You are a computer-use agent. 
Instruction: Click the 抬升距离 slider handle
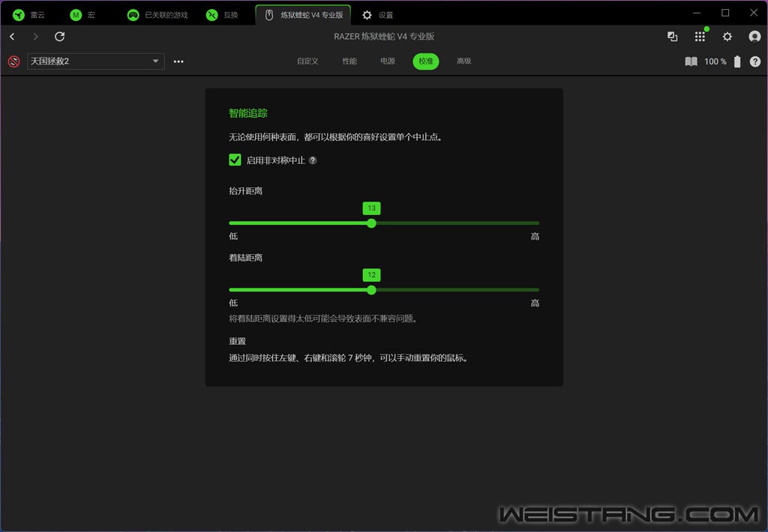point(371,223)
